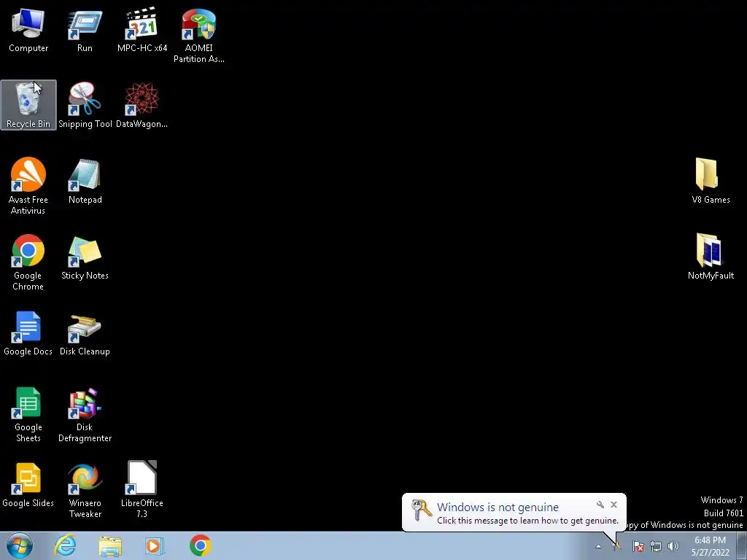
Task: Open the volume speaker tray icon
Action: point(673,546)
